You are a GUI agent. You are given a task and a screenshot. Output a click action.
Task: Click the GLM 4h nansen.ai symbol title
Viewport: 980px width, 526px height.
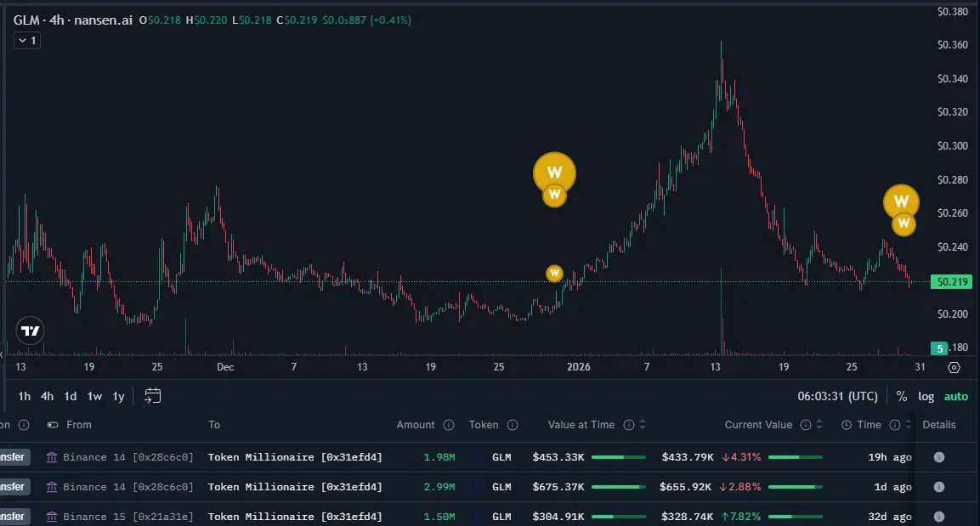[x=72, y=20]
